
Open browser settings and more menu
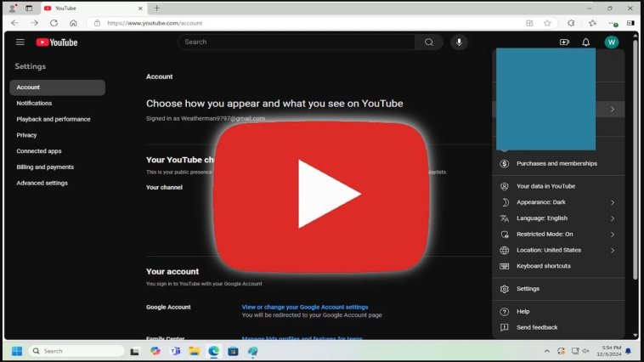coord(613,24)
